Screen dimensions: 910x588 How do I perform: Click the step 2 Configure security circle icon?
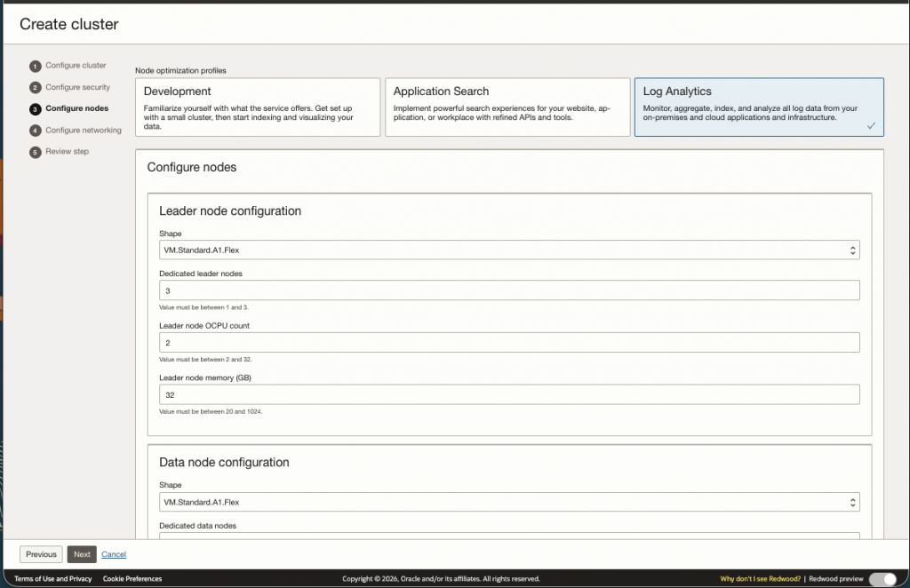pyautogui.click(x=35, y=88)
